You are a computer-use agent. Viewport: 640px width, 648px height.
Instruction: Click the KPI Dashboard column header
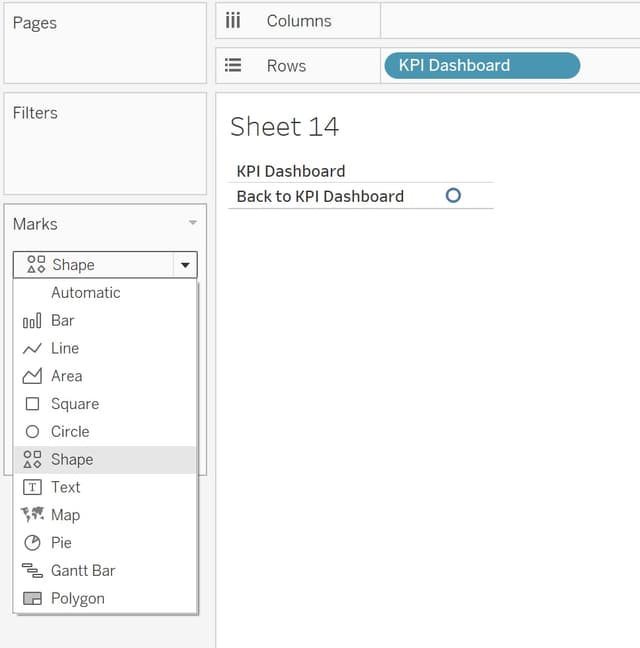pyautogui.click(x=291, y=171)
